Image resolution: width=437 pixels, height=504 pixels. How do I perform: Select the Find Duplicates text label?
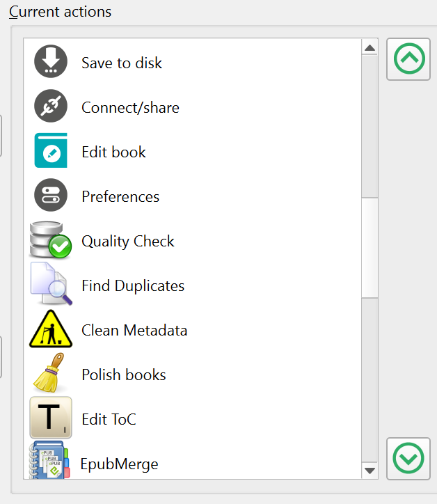pyautogui.click(x=133, y=285)
